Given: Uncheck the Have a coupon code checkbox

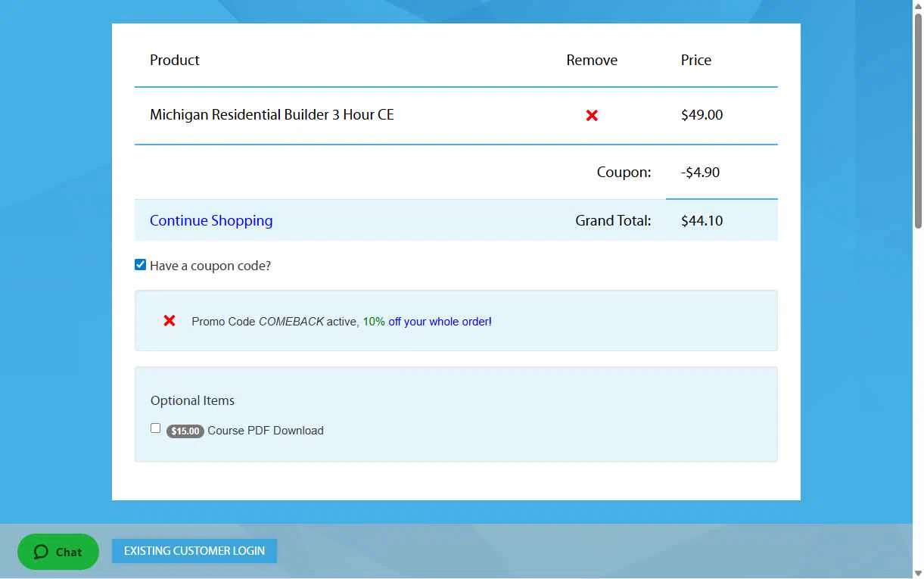Looking at the screenshot, I should [x=140, y=265].
